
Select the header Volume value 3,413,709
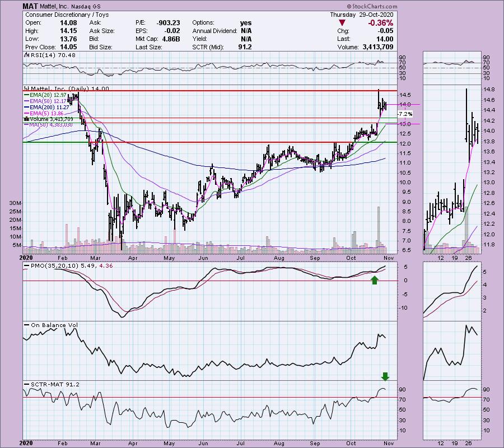pyautogui.click(x=378, y=47)
